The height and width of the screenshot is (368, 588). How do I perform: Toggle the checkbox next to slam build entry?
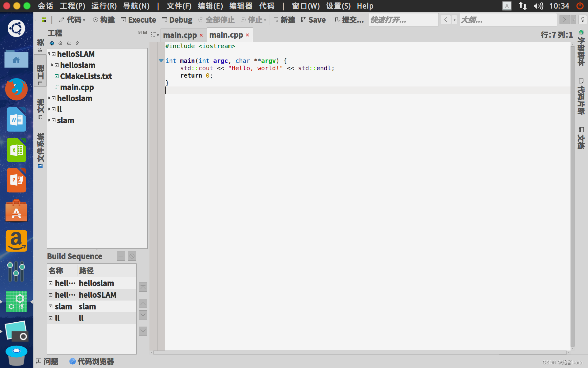51,306
